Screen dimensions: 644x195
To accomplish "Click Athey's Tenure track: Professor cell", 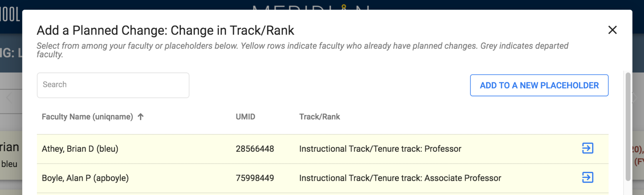I will [x=380, y=149].
